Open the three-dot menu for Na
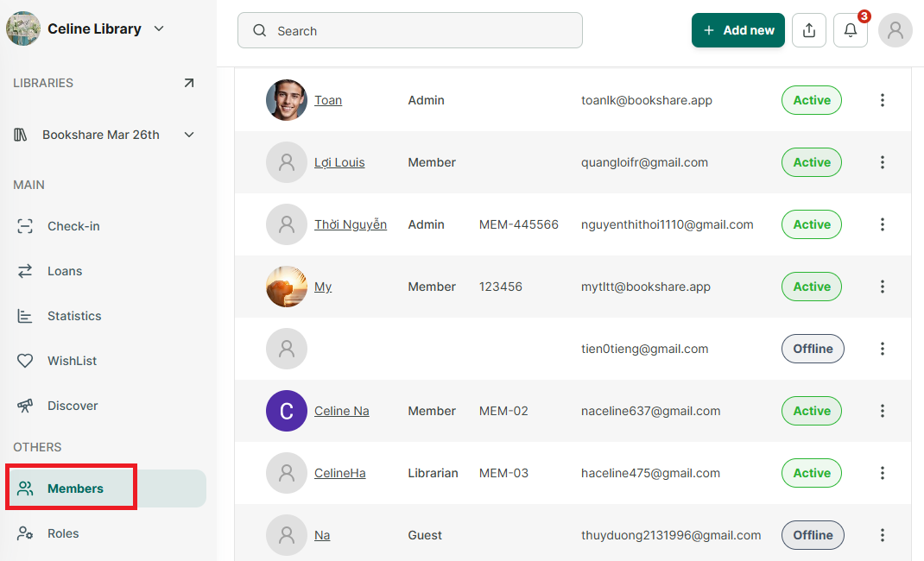The image size is (924, 561). (x=883, y=535)
